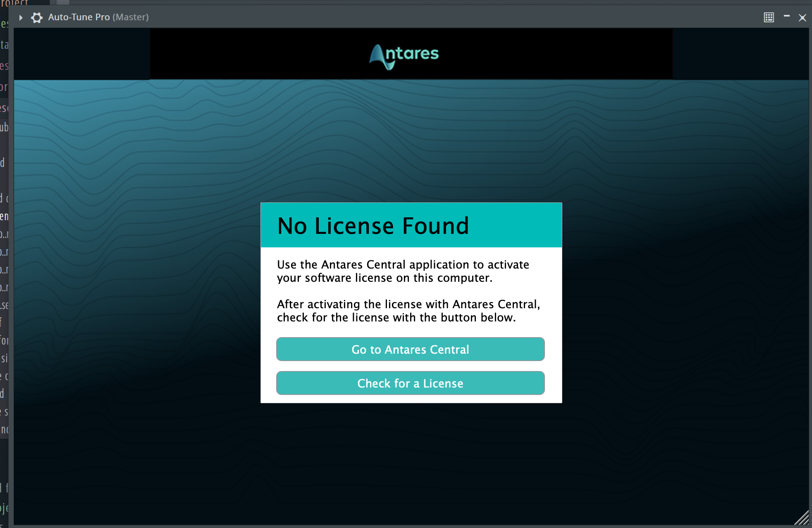Select the highlighted white 'en' browser item
812x528 pixels.
click(x=4, y=216)
